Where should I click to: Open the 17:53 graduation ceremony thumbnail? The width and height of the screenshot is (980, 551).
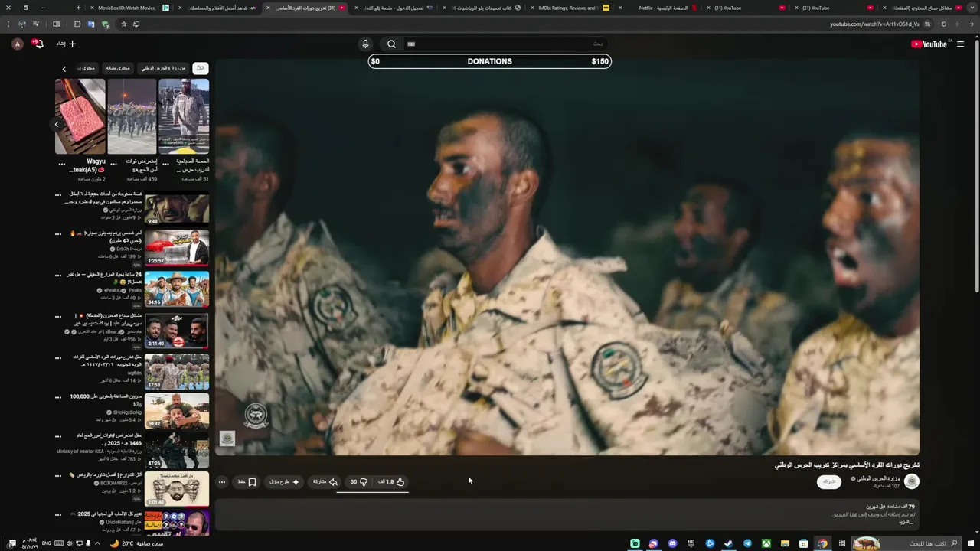tap(177, 371)
